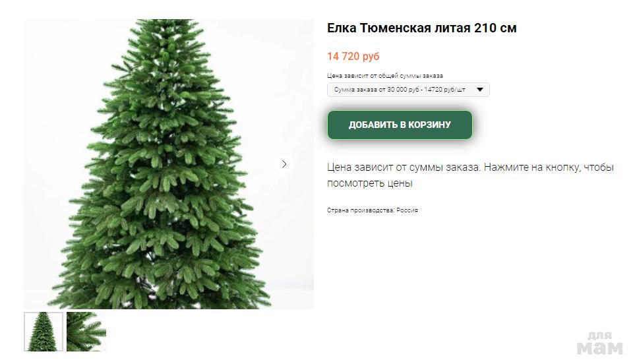Click «14720 руб/шт» text inside the combo box

pos(444,90)
